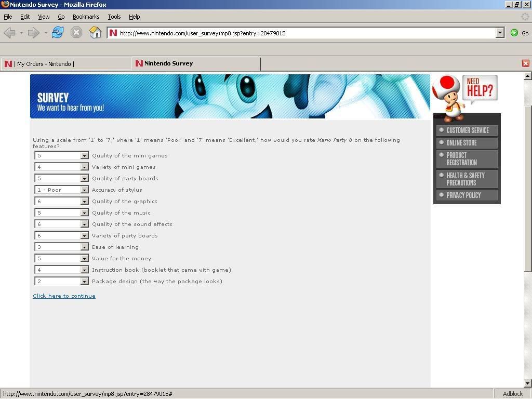Click the Survey banner image

[230, 96]
